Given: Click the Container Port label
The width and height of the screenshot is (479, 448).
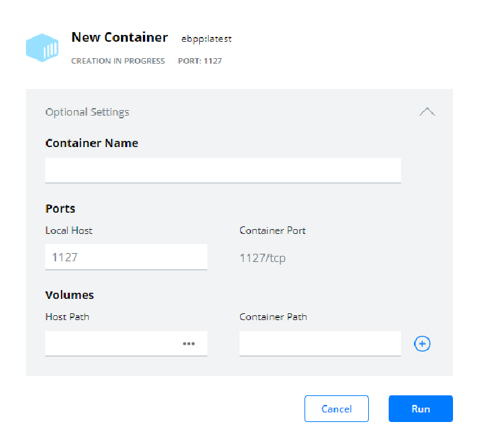Looking at the screenshot, I should (272, 230).
